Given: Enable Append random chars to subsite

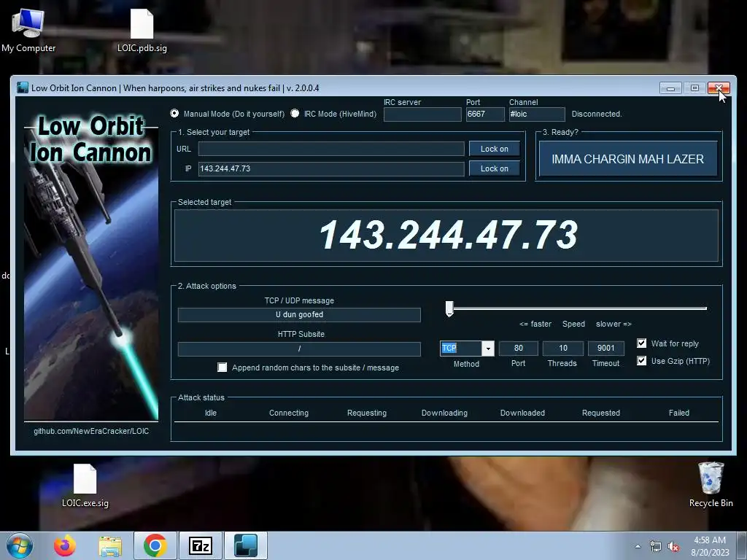Looking at the screenshot, I should click(222, 367).
